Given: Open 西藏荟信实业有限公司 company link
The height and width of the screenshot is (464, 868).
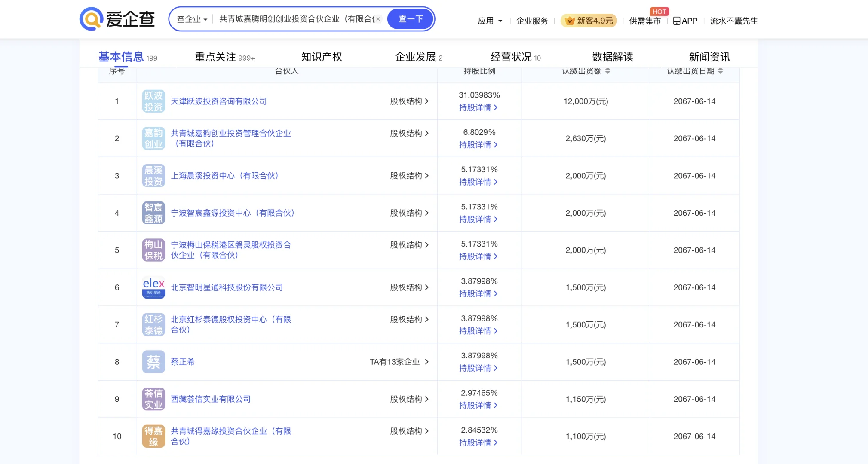Looking at the screenshot, I should click(211, 399).
